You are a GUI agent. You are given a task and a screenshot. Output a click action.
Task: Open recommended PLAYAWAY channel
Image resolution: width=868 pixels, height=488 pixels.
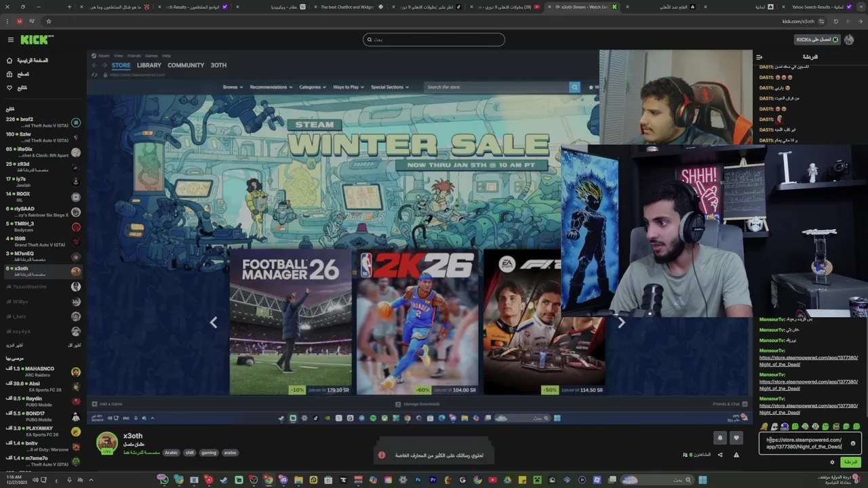point(43,432)
